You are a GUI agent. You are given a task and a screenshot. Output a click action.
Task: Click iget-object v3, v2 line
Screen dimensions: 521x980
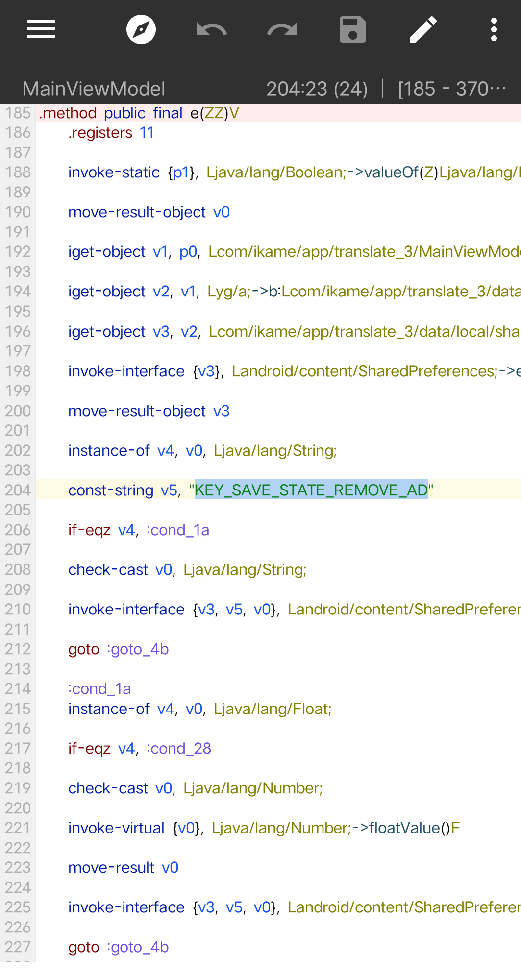tap(295, 332)
